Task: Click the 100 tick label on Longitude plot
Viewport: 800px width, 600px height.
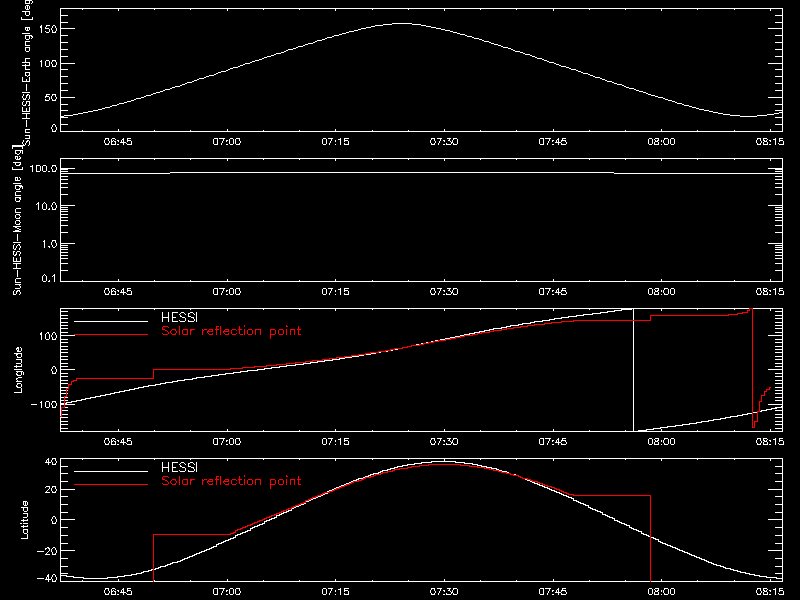Action: (47, 336)
